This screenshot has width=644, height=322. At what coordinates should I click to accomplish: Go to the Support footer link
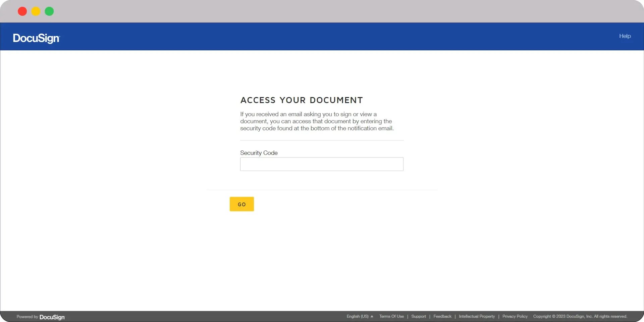coord(418,316)
